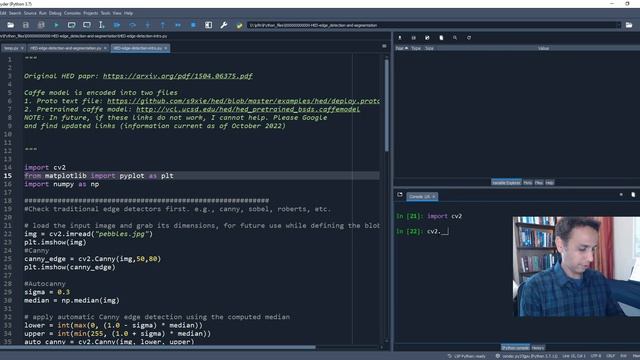The width and height of the screenshot is (640, 360).
Task: Open the PYTHONPATH manager
Action: click(239, 25)
